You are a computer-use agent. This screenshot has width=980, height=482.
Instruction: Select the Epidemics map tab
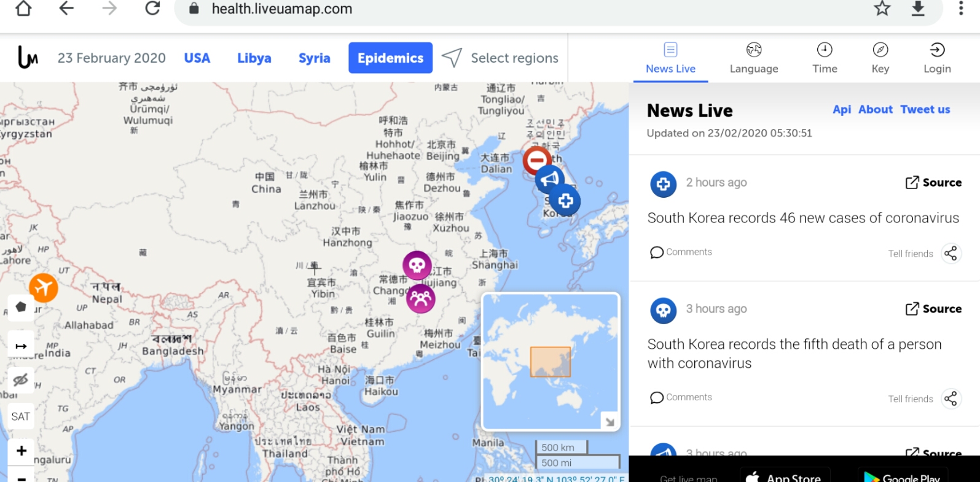391,58
